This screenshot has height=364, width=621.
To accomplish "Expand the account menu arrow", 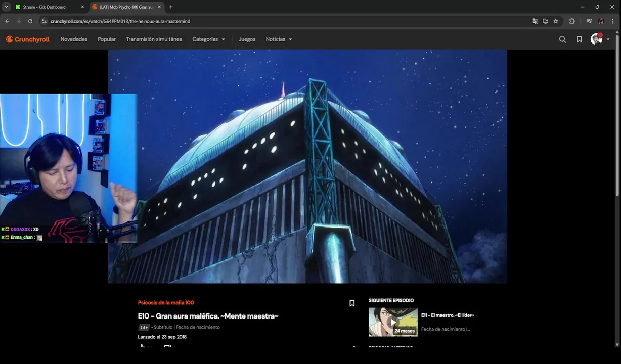I will pos(608,39).
